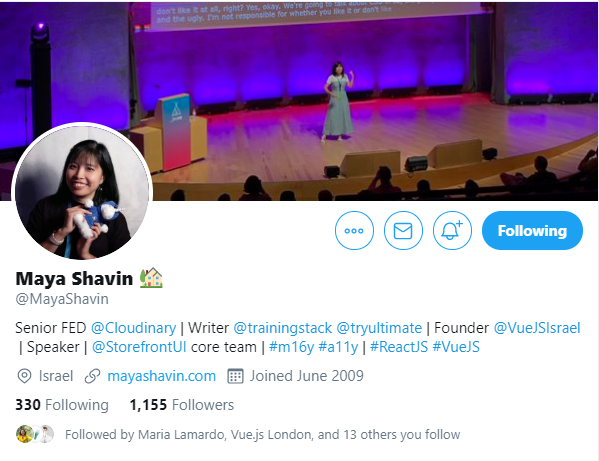
Task: Open the #VueJS hashtag
Action: 456,347
